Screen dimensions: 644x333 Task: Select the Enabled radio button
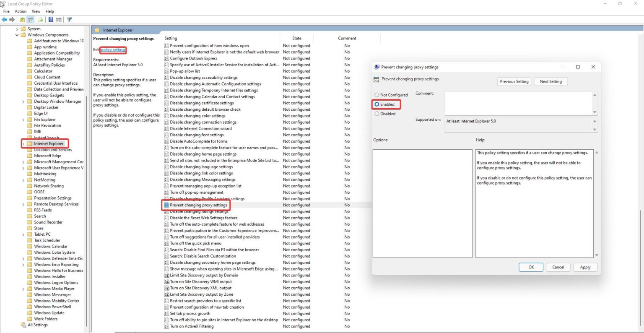pyautogui.click(x=377, y=104)
